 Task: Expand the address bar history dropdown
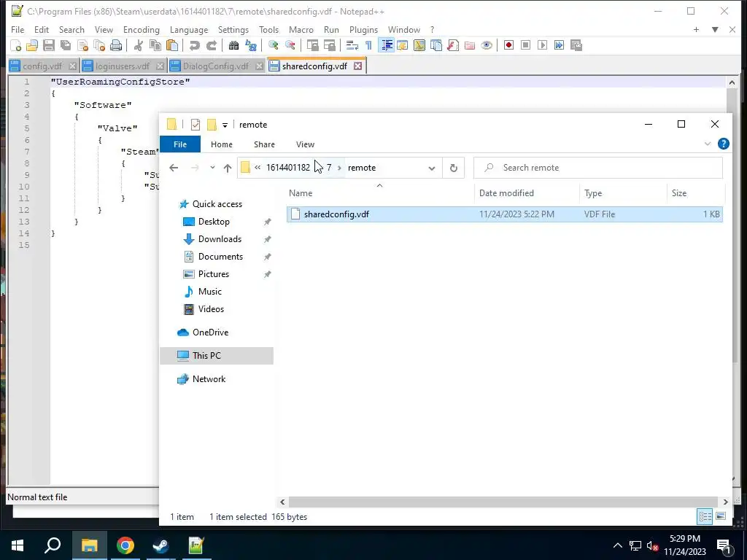click(x=432, y=168)
